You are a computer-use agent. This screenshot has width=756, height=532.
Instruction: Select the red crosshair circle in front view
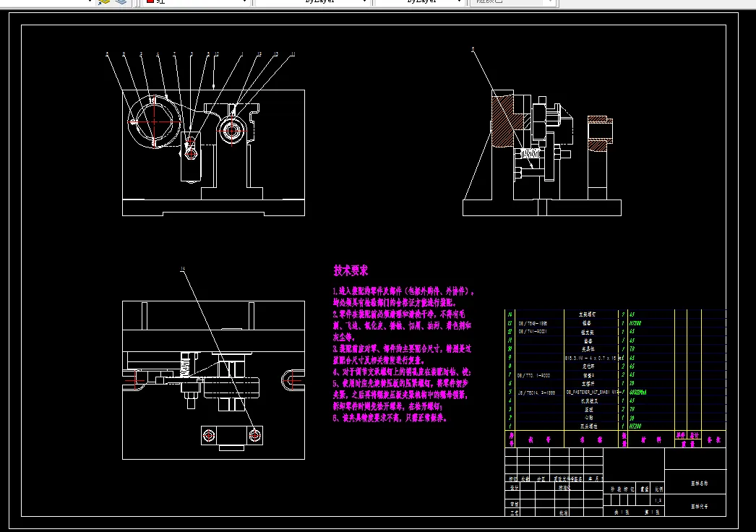click(154, 121)
